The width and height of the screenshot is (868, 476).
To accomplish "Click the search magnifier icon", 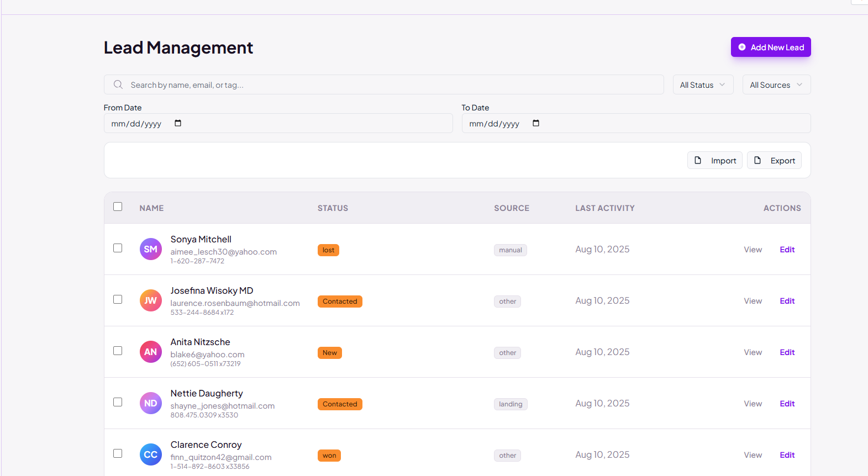I will click(118, 84).
